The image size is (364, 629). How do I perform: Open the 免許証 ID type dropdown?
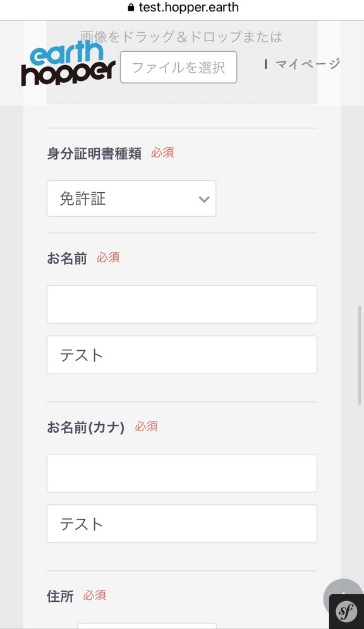point(131,198)
